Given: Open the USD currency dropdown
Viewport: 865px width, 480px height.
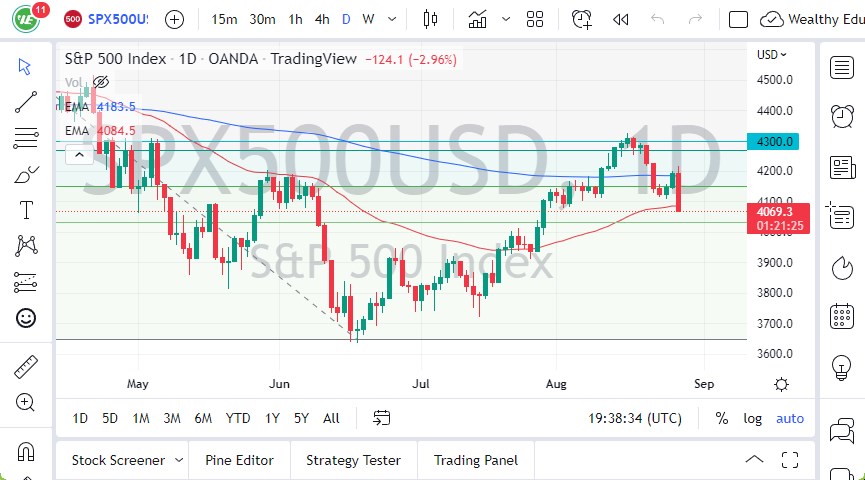Looking at the screenshot, I should click(x=771, y=55).
